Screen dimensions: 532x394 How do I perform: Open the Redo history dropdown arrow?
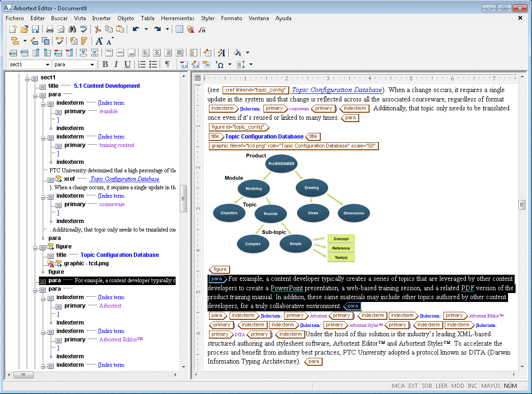(167, 30)
